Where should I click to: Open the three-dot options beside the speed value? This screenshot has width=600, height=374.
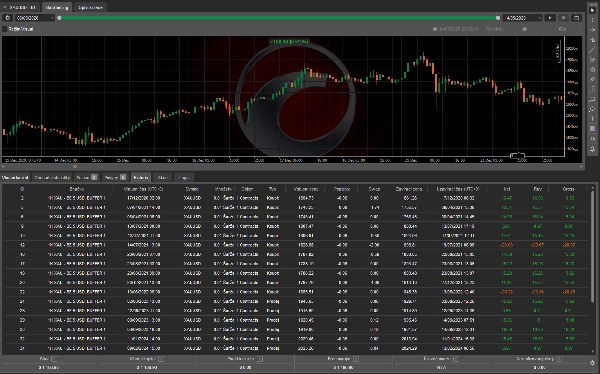pyautogui.click(x=579, y=29)
